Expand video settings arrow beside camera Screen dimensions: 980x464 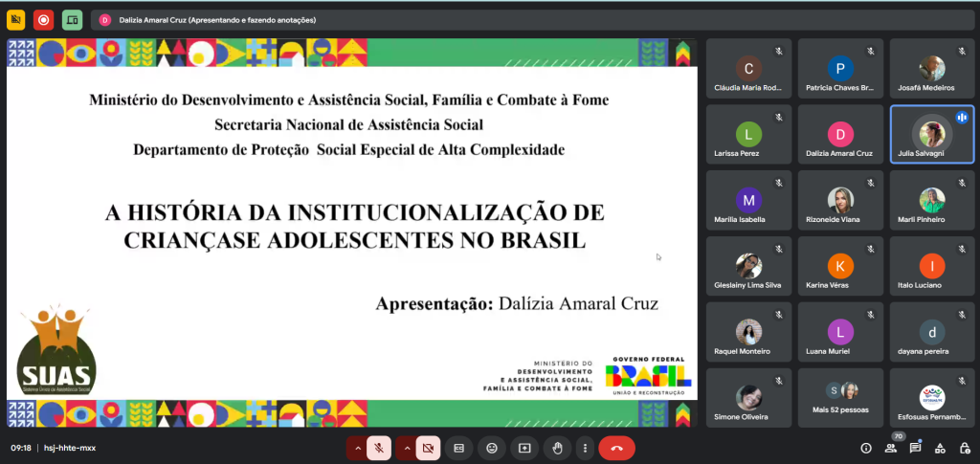pos(407,448)
